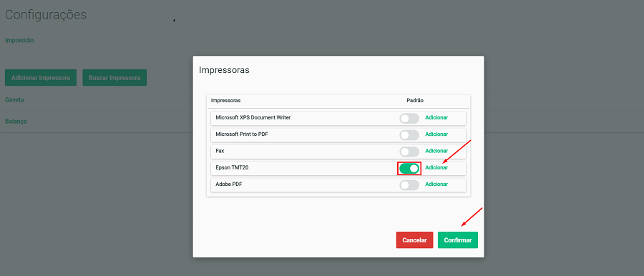The width and height of the screenshot is (644, 276).
Task: Click the Configurações page heading
Action: point(46,15)
